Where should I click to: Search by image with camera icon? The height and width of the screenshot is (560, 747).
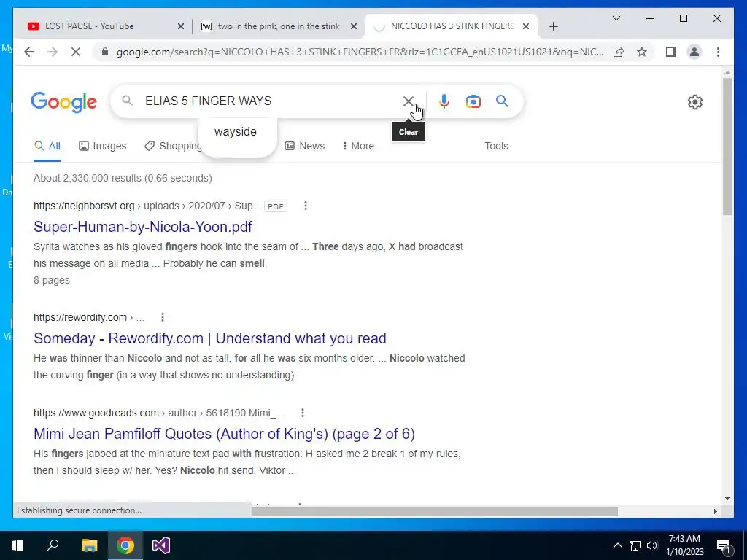tap(473, 101)
